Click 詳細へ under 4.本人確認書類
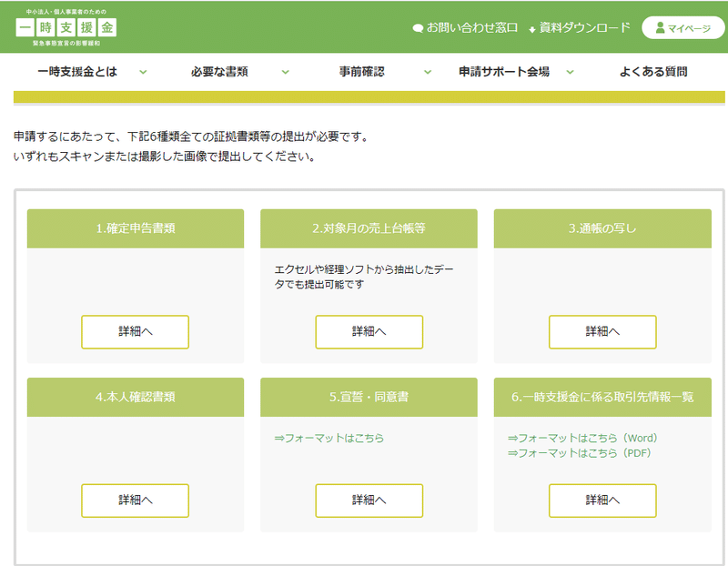Viewport: 728px width, 566px height. pyautogui.click(x=135, y=500)
